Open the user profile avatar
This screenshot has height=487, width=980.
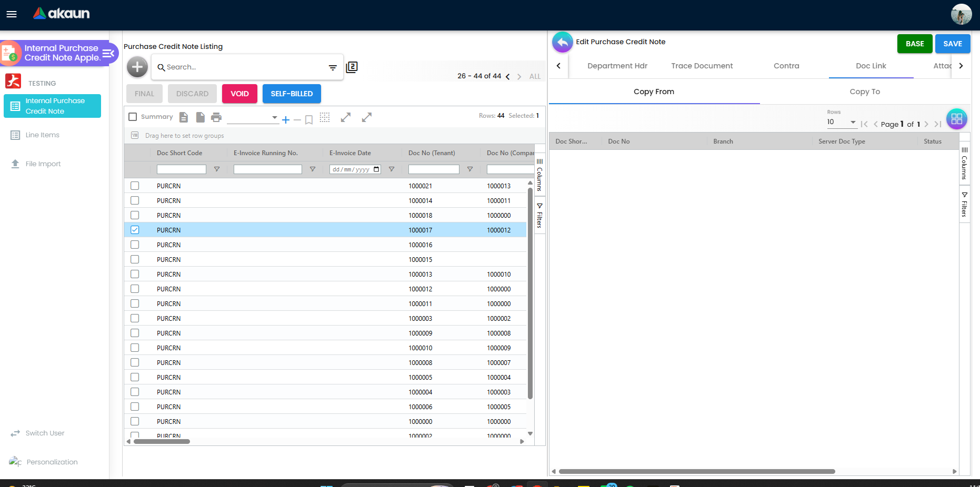pos(961,14)
